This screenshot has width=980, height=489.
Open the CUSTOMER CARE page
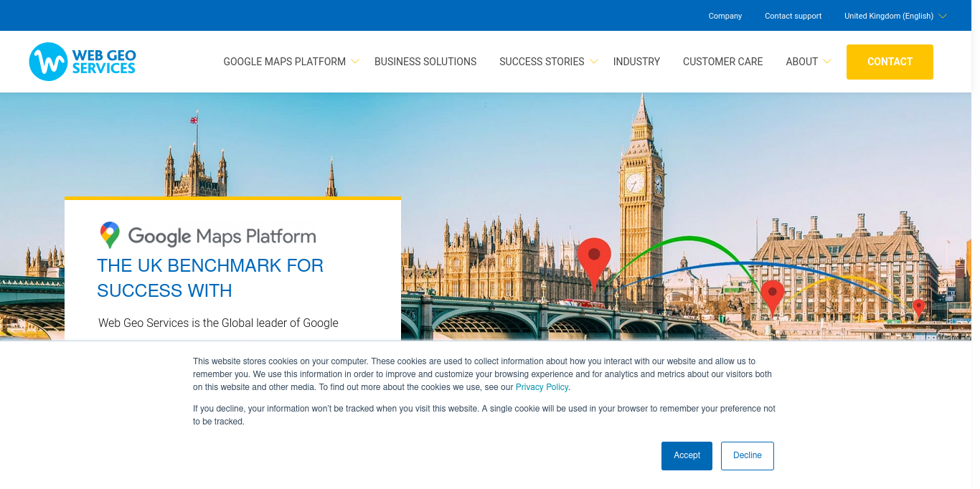pyautogui.click(x=722, y=62)
